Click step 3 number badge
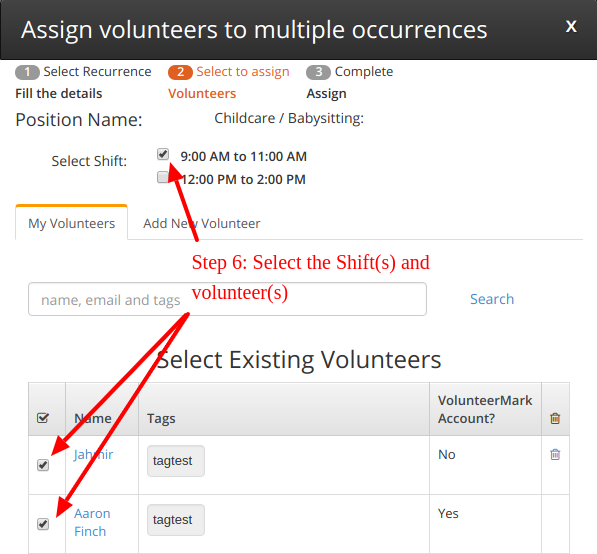This screenshot has height=554, width=597. [x=318, y=72]
